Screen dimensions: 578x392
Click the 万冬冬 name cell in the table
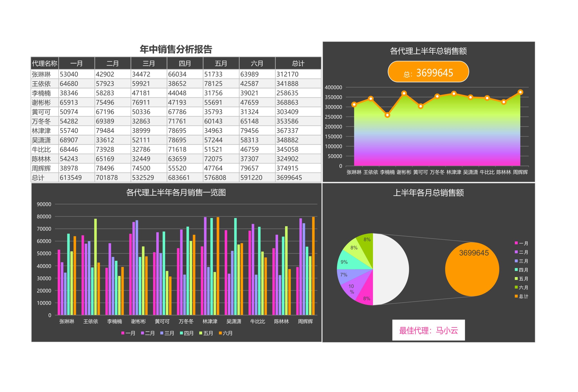[45, 121]
